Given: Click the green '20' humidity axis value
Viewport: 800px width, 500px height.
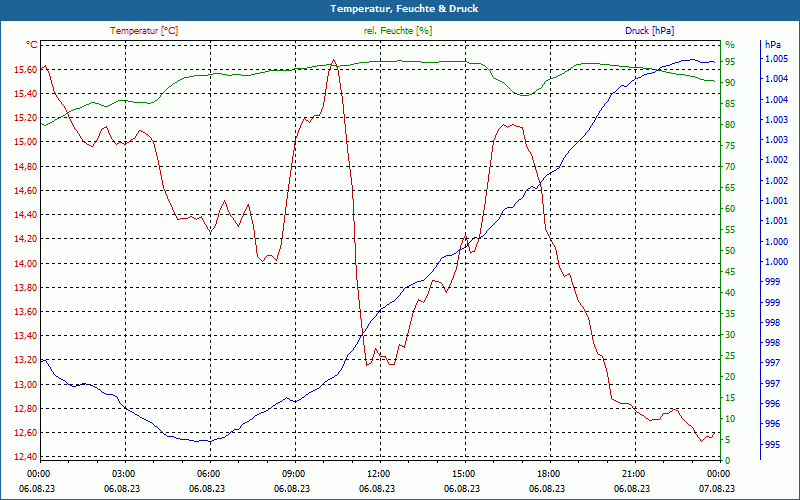Looking at the screenshot, I should coord(730,377).
